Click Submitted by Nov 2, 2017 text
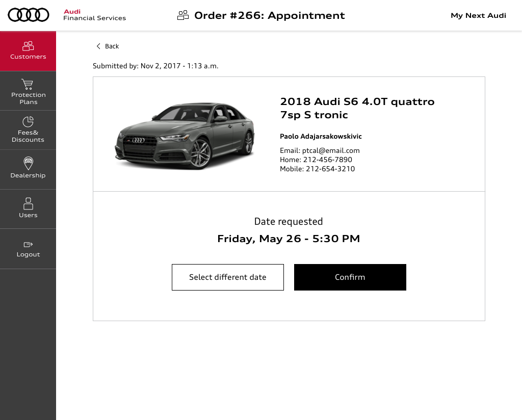Screen dimensions: 522x420 pyautogui.click(x=155, y=66)
